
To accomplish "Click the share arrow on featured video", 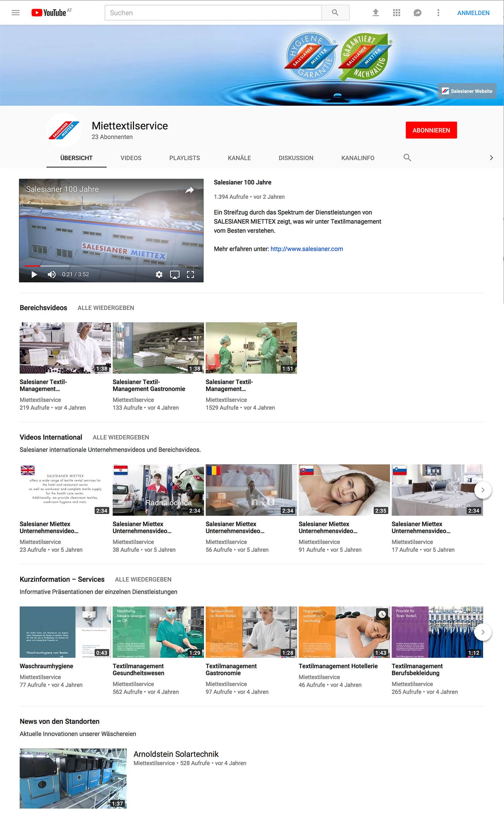I will (190, 190).
